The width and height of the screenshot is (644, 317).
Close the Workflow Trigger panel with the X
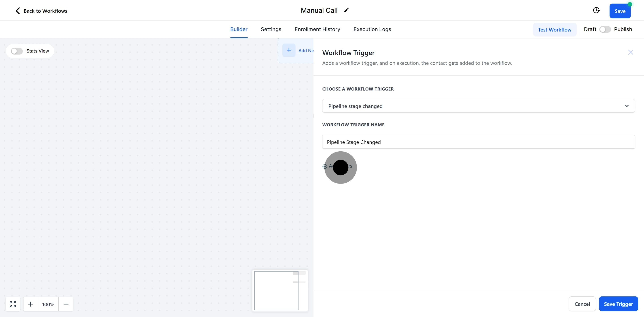tap(631, 52)
